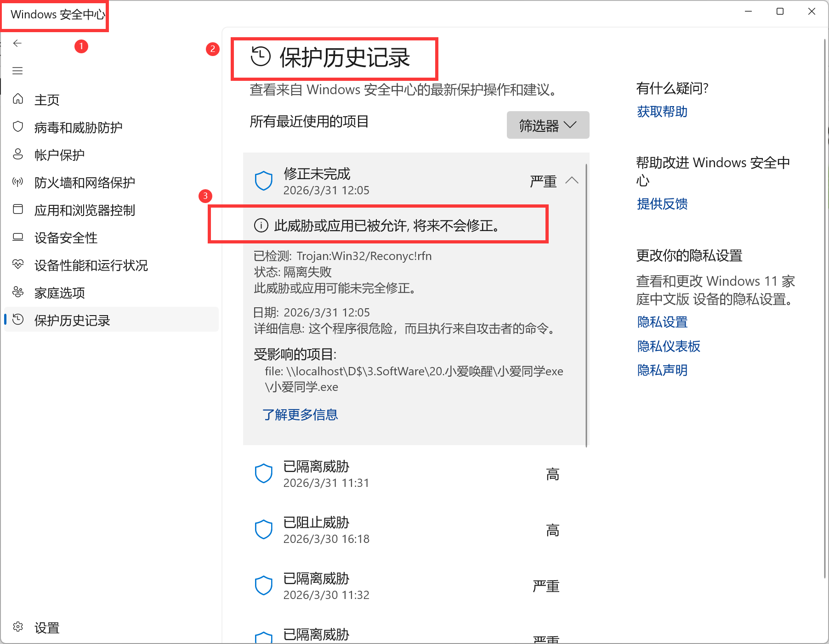Open the hamburger navigation menu icon
Screen dimensions: 829x644
17,70
